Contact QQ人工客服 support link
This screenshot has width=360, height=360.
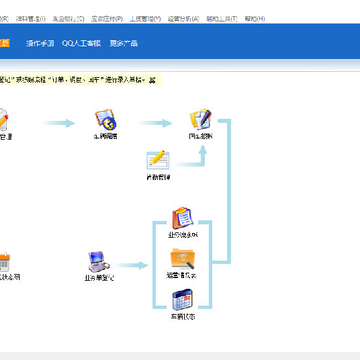81,43
